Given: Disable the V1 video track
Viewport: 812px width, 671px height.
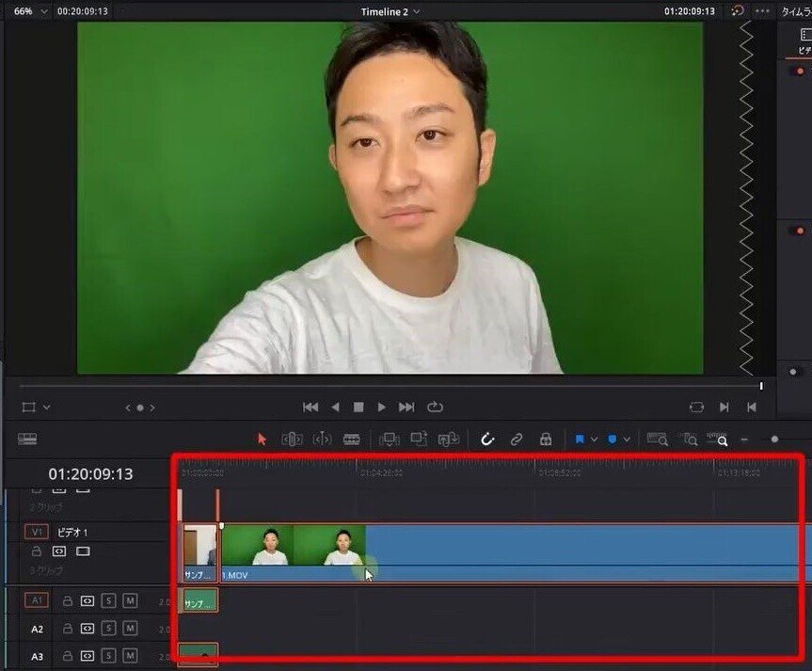Looking at the screenshot, I should (x=83, y=551).
